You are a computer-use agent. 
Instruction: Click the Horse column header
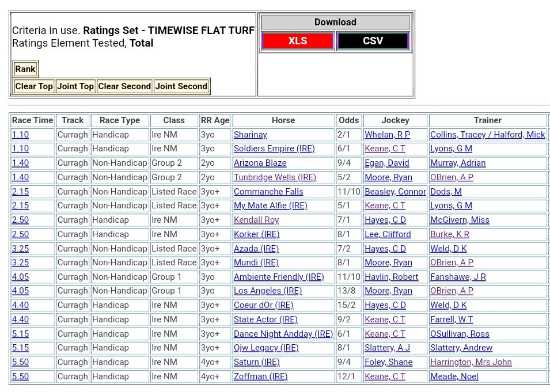pyautogui.click(x=283, y=120)
